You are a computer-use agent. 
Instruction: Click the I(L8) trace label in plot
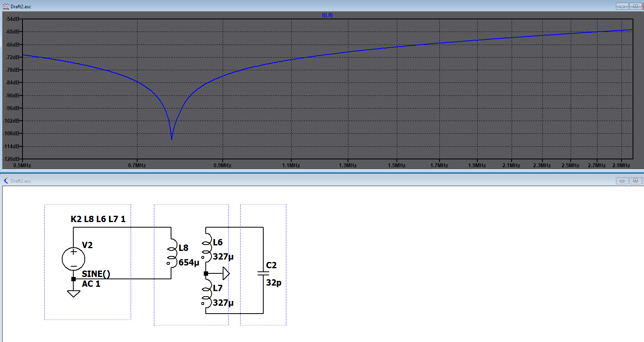coord(327,15)
